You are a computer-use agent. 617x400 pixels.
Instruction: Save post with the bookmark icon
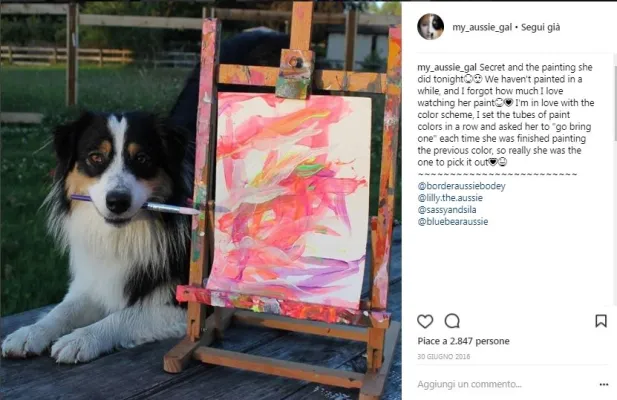600,321
